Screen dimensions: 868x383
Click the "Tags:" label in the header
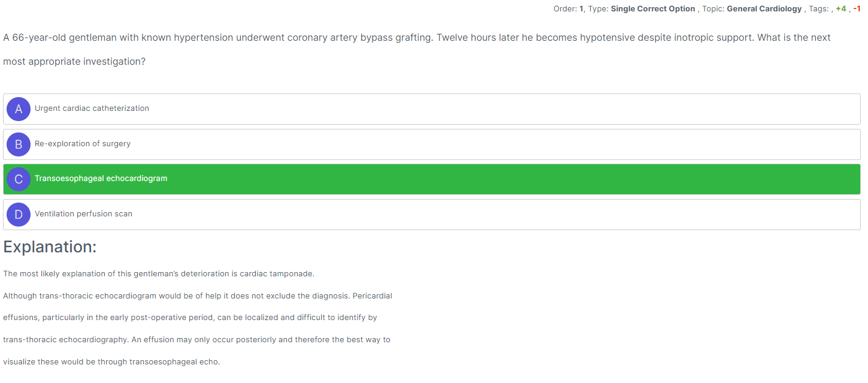click(x=818, y=9)
